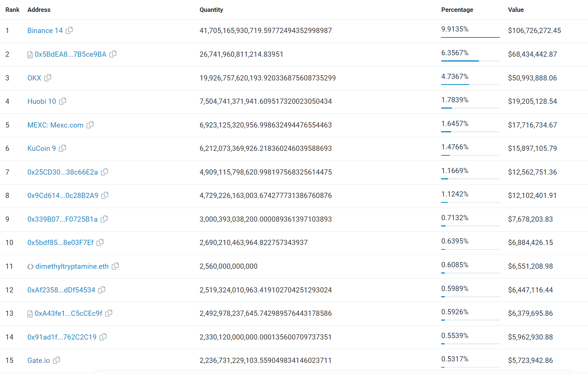Open the Huobi 10 holder link
588x374 pixels.
click(x=42, y=101)
